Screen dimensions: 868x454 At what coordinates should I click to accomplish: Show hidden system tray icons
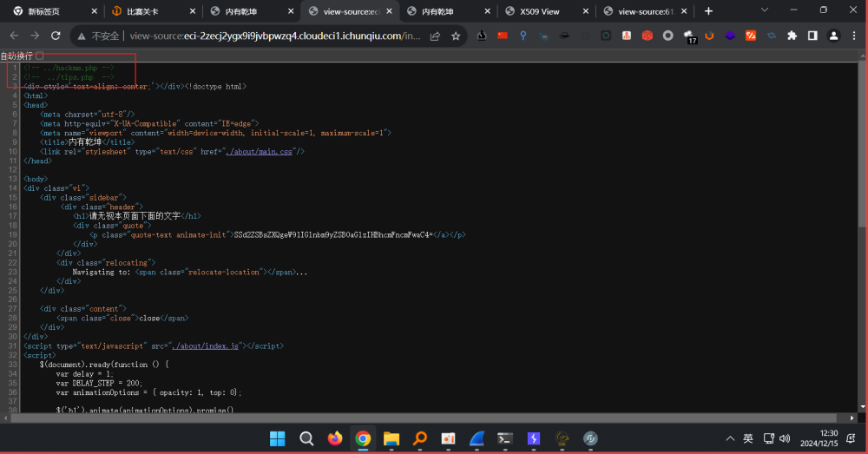coord(730,438)
